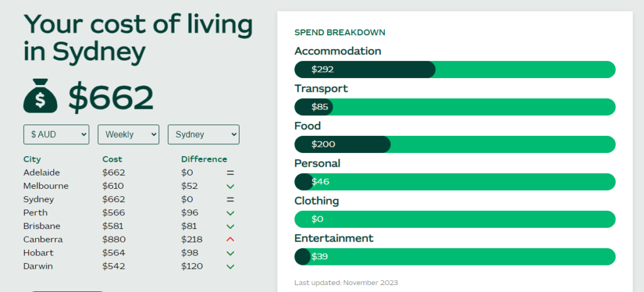Open the Sydney city dropdown
Image resolution: width=644 pixels, height=292 pixels.
(203, 134)
